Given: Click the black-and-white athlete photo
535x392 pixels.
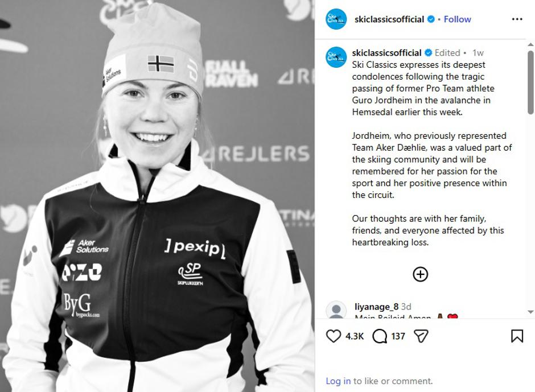Looking at the screenshot, I should pos(157,196).
